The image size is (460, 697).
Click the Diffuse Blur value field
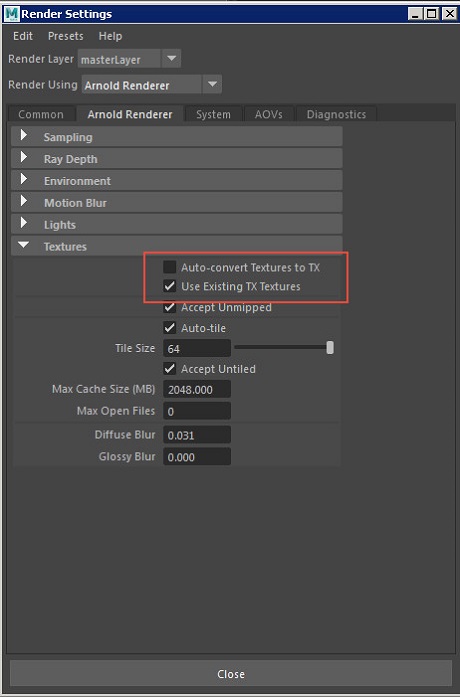(197, 435)
